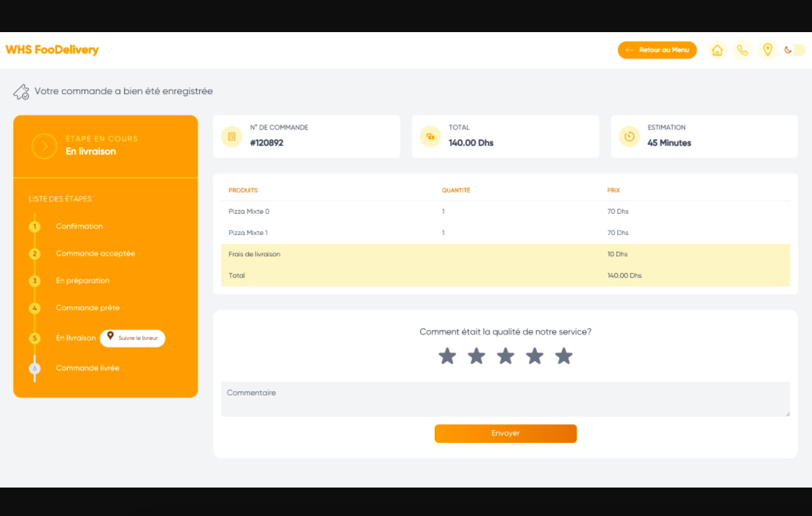Toggle dark mode switch

tap(795, 50)
